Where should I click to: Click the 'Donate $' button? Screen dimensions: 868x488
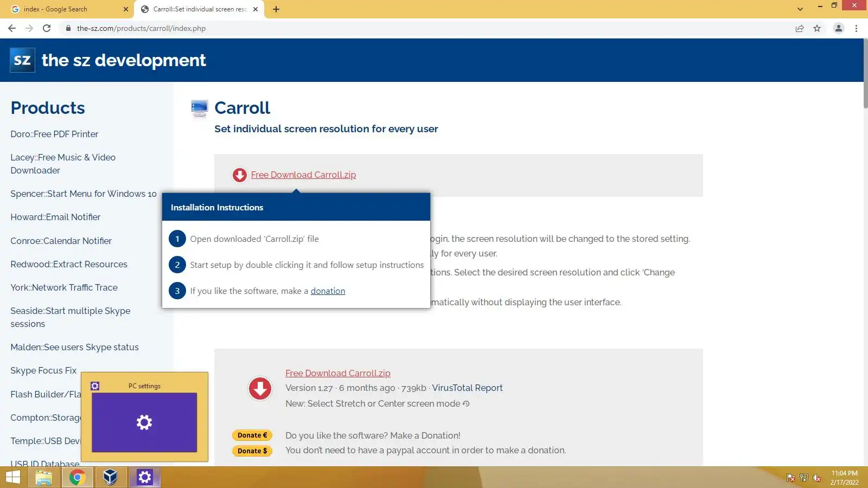tap(252, 451)
